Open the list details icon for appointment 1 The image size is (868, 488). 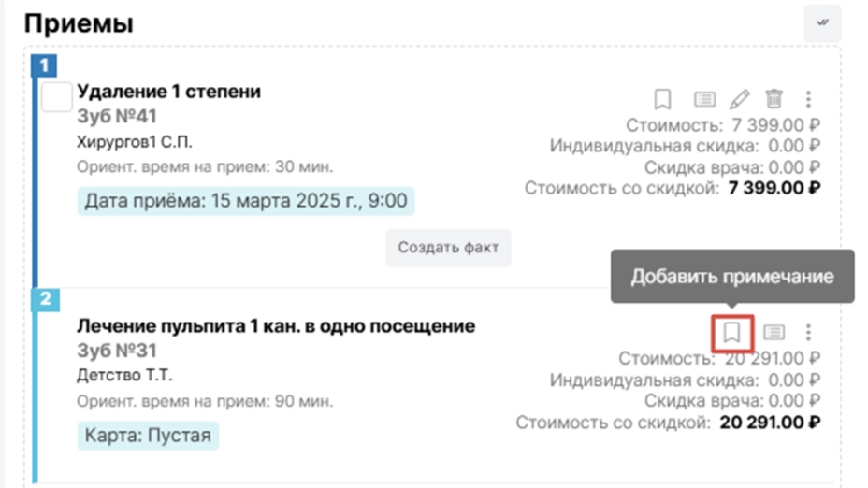(704, 100)
